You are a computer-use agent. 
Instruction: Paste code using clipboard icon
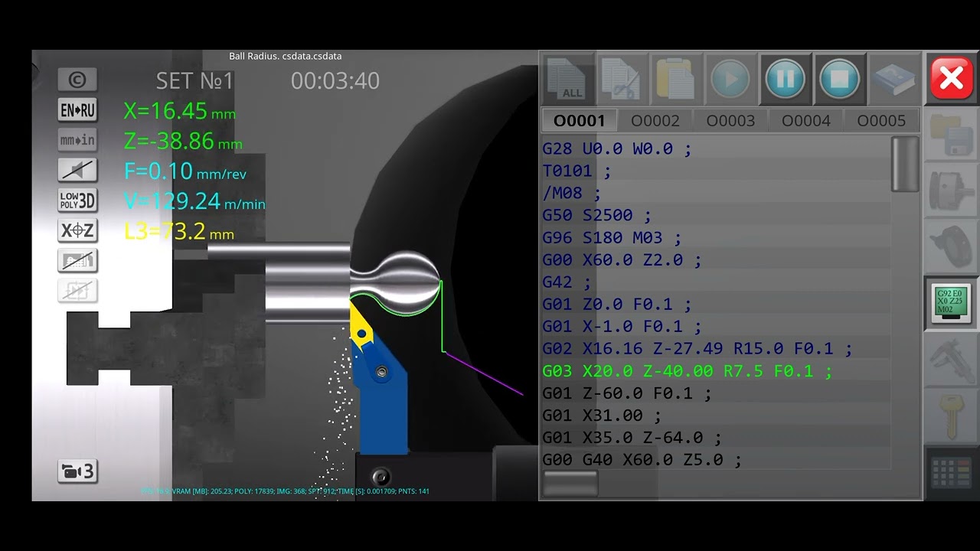(x=677, y=79)
